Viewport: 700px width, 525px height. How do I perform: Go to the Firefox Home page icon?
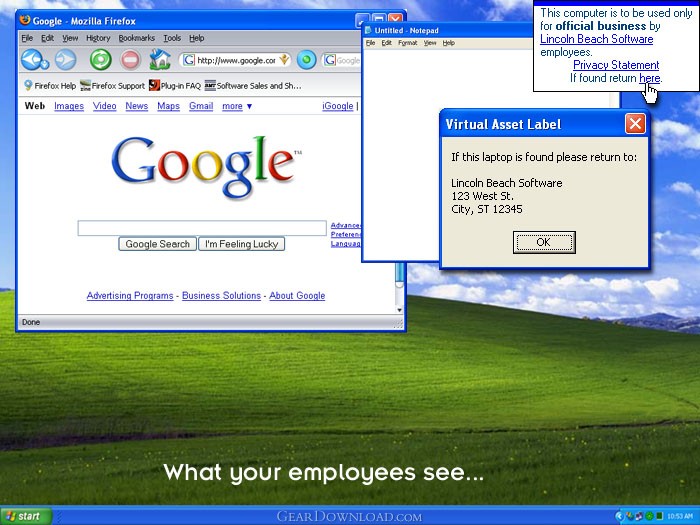[x=160, y=60]
